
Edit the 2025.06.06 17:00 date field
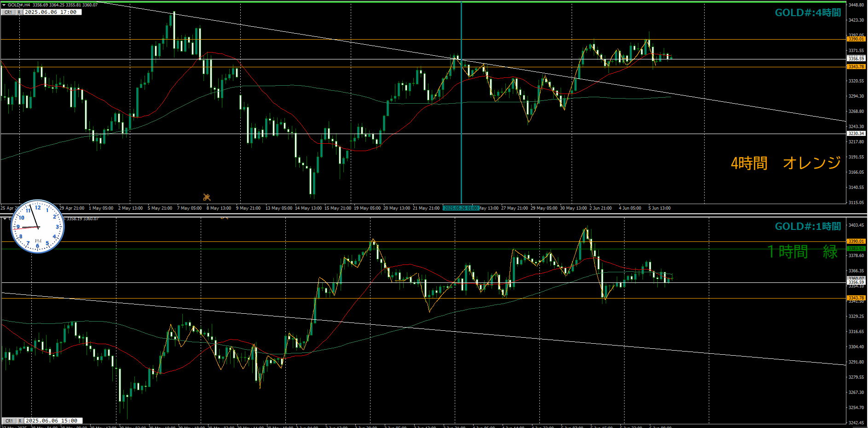pyautogui.click(x=52, y=12)
